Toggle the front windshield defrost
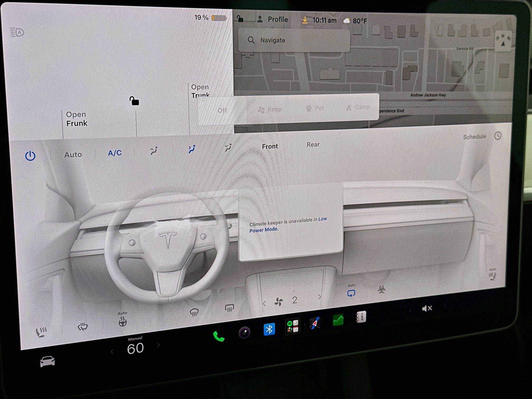The width and height of the screenshot is (532, 399). [x=194, y=312]
